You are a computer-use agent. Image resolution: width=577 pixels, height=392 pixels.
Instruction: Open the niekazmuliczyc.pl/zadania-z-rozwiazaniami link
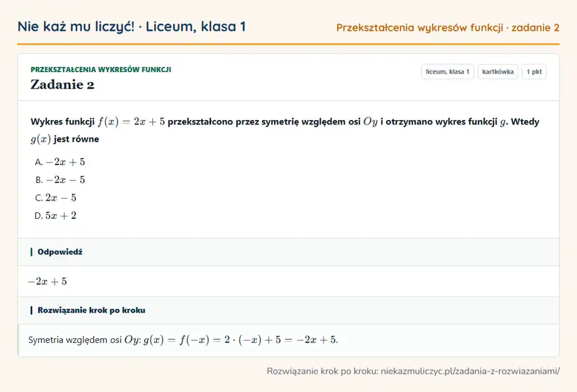470,371
